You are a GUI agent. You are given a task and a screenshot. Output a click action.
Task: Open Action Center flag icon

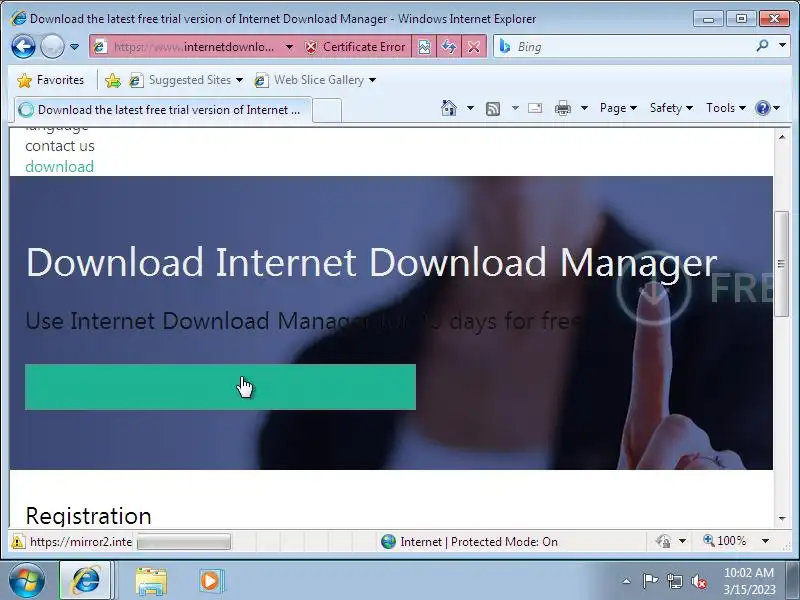(x=650, y=581)
